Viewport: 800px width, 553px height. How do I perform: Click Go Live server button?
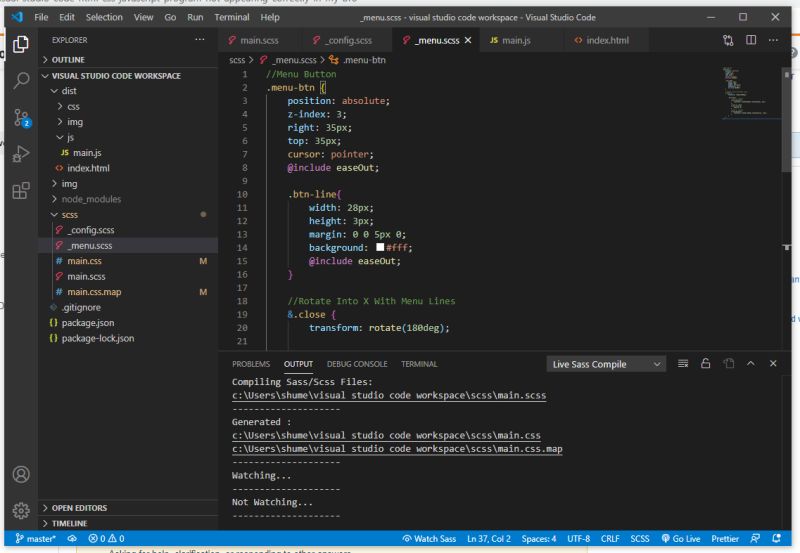coord(681,539)
